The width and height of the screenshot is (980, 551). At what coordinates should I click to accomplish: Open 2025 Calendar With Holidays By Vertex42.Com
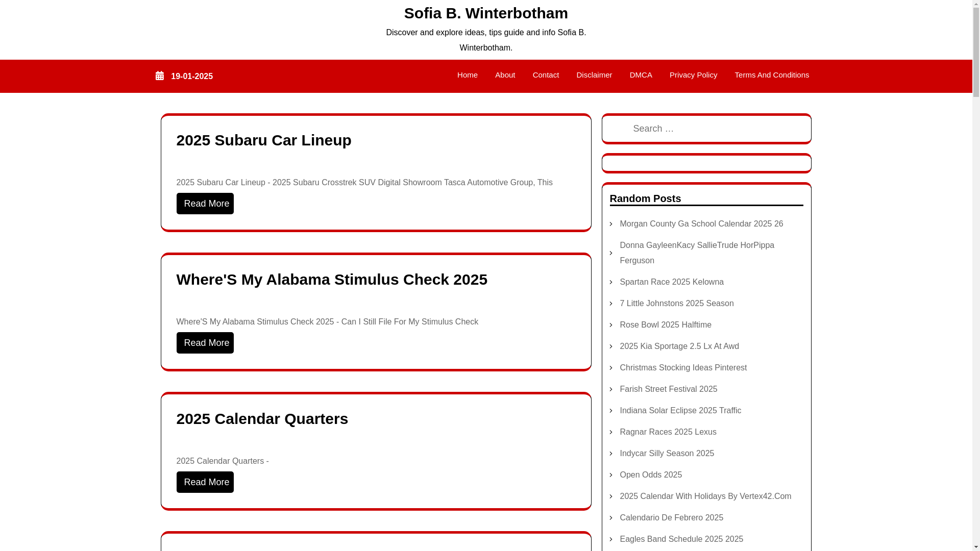click(x=705, y=496)
